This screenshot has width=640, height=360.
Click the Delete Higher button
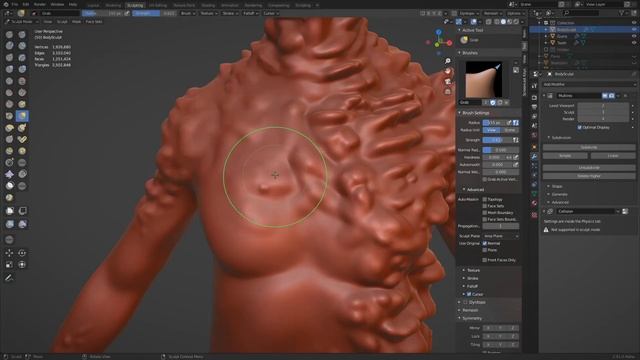[589, 176]
